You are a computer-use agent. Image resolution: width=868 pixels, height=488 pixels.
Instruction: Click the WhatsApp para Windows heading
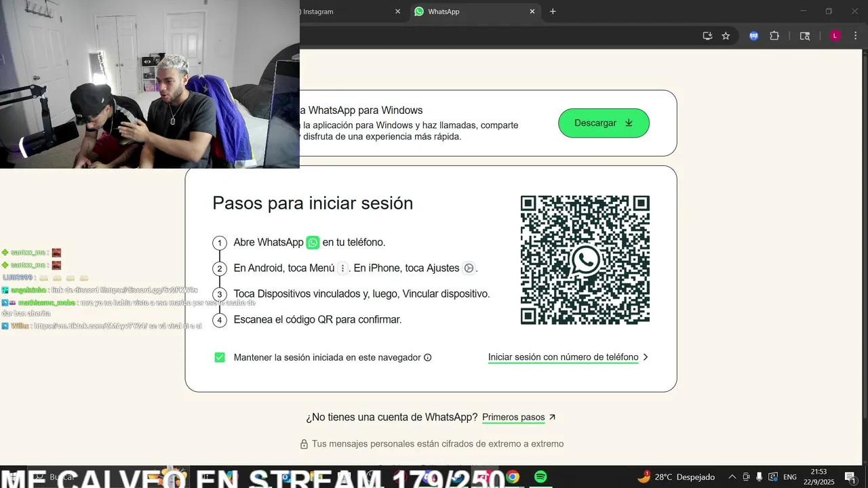[x=361, y=110]
